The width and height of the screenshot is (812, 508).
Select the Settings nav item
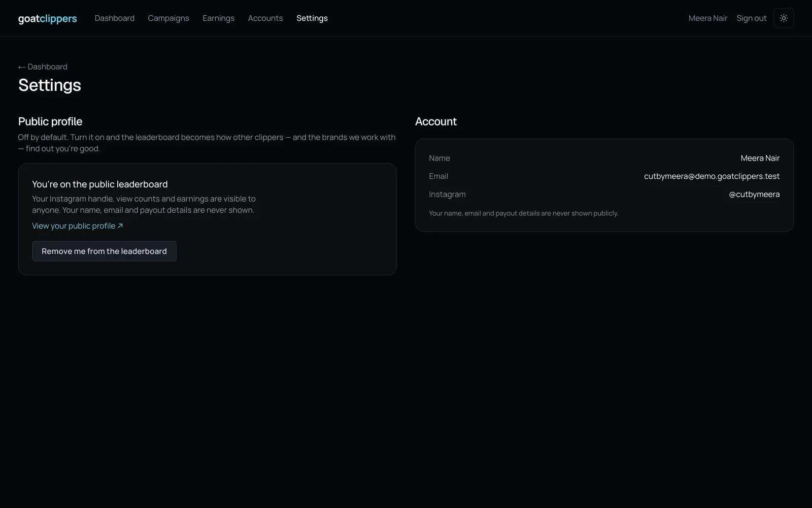pos(312,18)
